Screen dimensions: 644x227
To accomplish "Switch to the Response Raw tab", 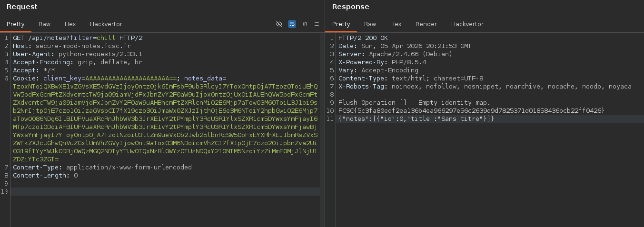I will 370,24.
